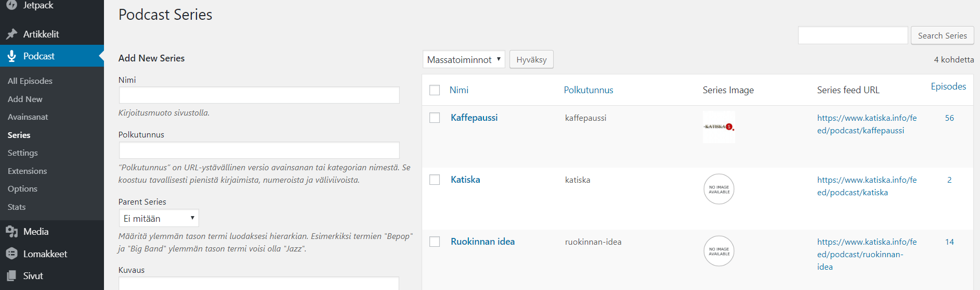The height and width of the screenshot is (290, 980).
Task: Click the Media icon in sidebar
Action: coord(11,232)
